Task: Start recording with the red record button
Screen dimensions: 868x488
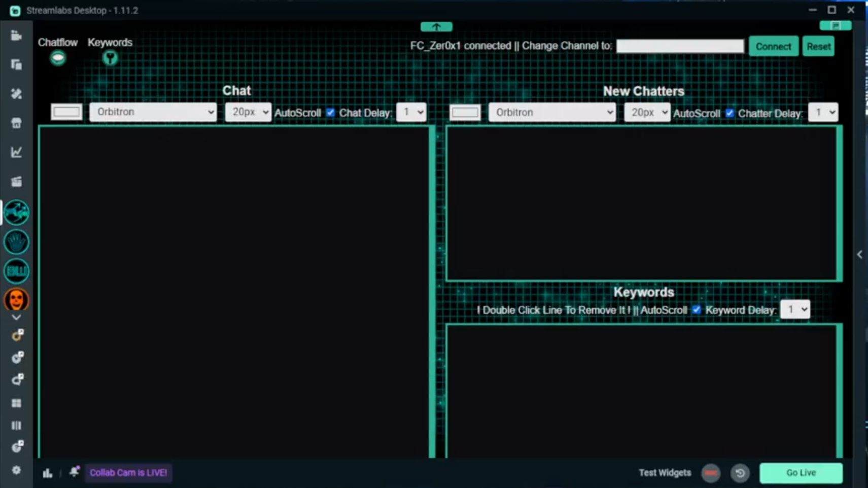Action: pos(711,473)
